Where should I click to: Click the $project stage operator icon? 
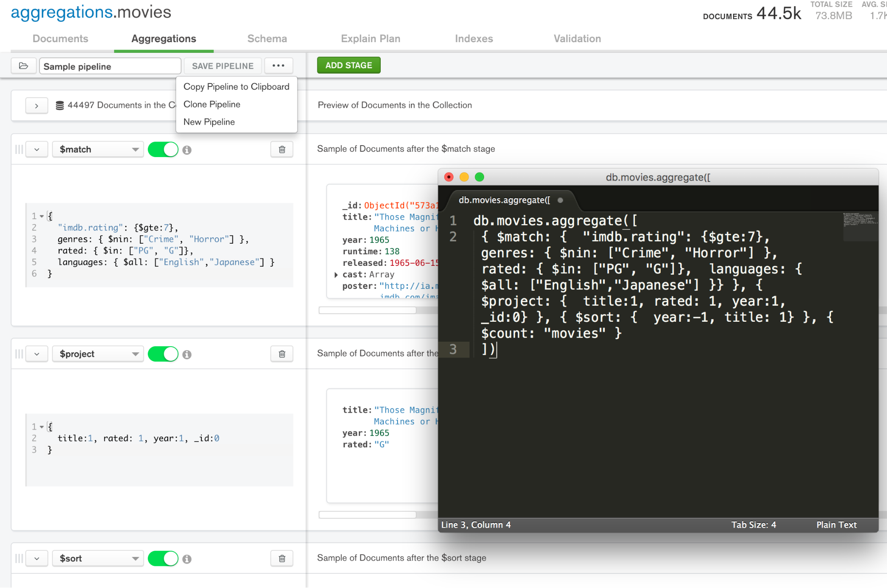tap(187, 354)
